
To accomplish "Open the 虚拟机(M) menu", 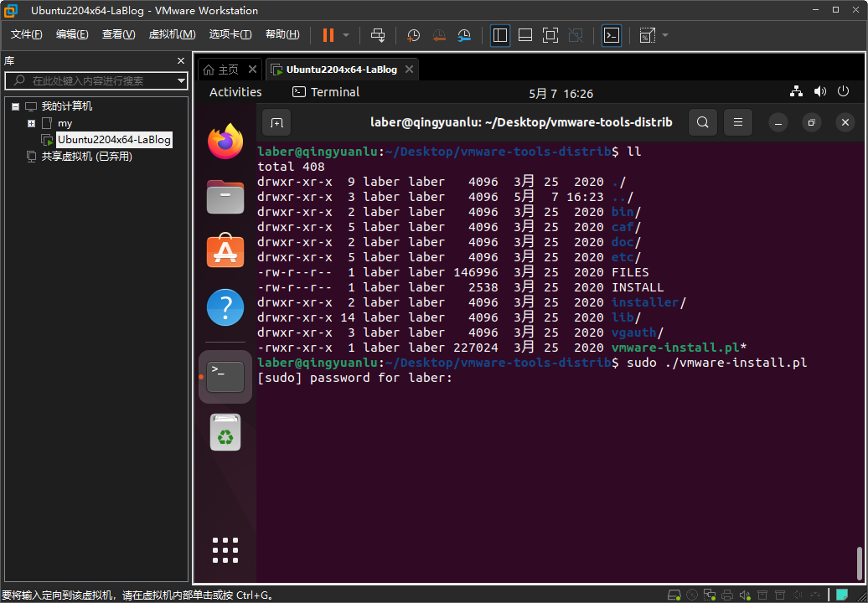I will pos(172,34).
